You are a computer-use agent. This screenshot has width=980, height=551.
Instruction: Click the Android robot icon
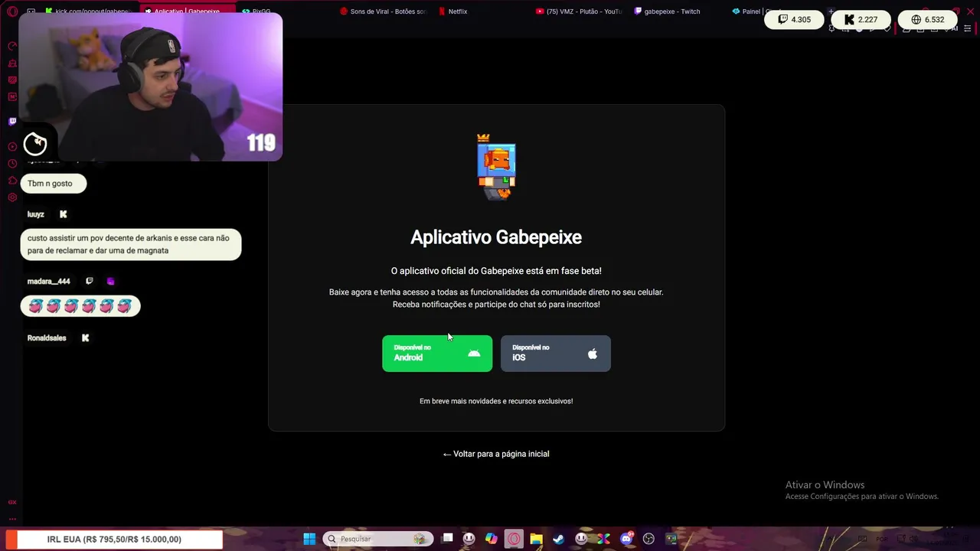(x=474, y=354)
